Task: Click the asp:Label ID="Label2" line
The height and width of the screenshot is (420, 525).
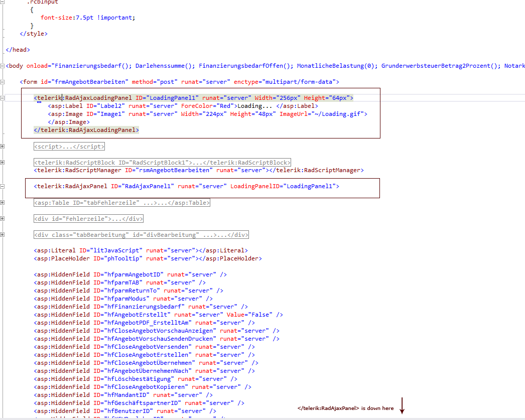Action: 183,106
